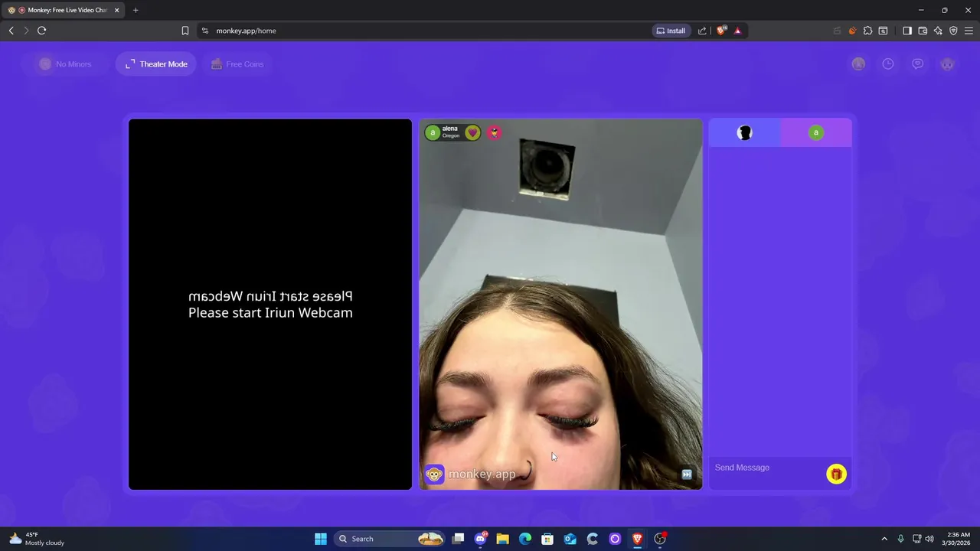Open Brave Rewards triangle icon
This screenshot has height=551, width=980.
point(738,31)
